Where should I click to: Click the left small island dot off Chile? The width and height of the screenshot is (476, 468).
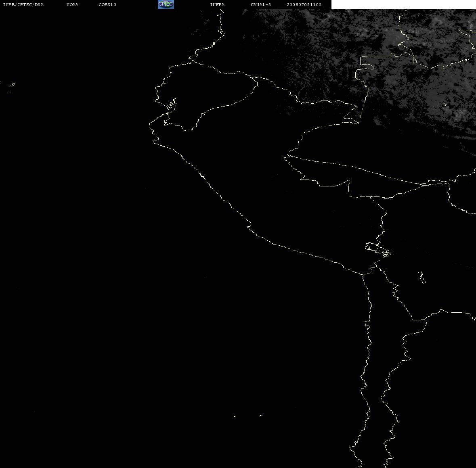click(x=234, y=416)
